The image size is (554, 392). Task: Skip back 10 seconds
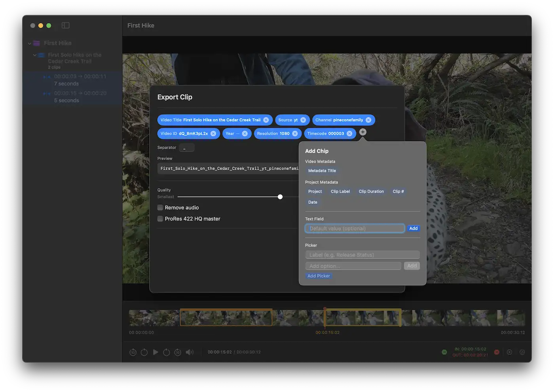pyautogui.click(x=133, y=352)
